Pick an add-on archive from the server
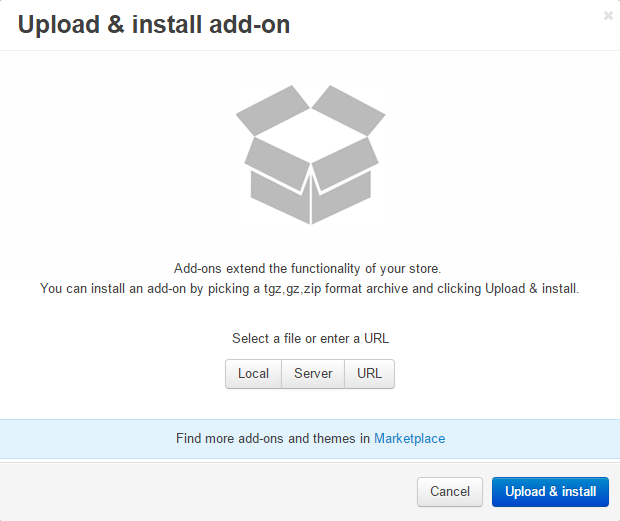The height and width of the screenshot is (521, 620). pos(313,374)
